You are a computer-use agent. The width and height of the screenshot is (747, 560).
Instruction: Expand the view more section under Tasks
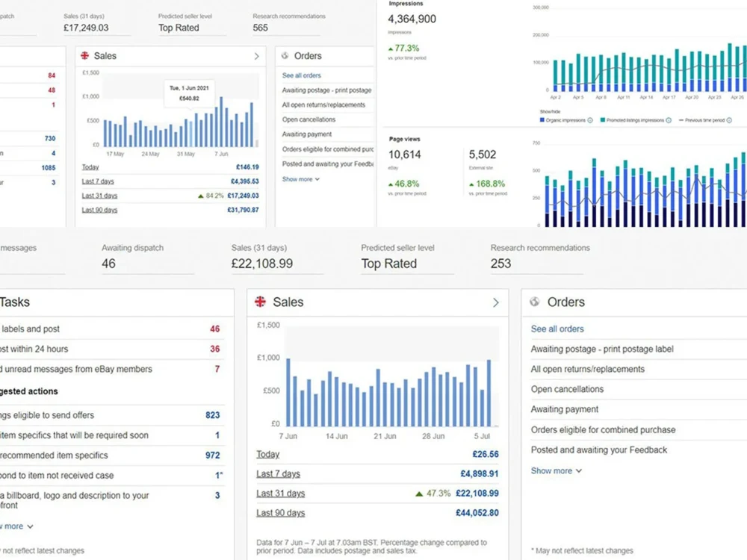tap(13, 526)
